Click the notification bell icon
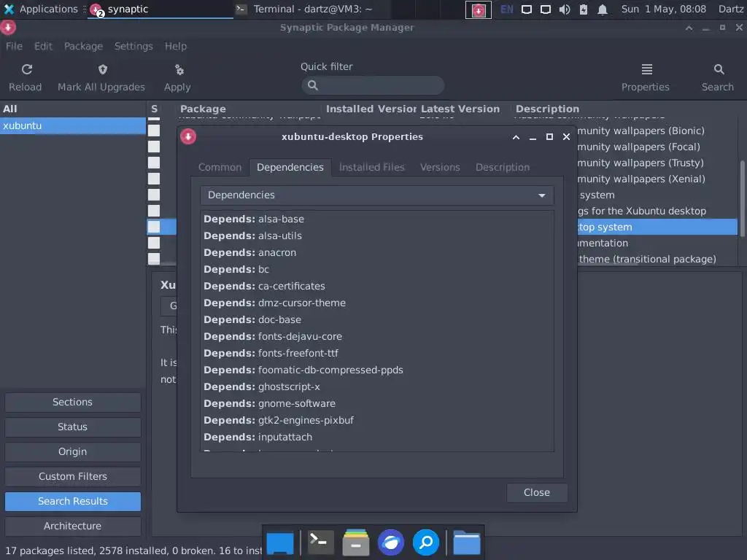 (602, 9)
